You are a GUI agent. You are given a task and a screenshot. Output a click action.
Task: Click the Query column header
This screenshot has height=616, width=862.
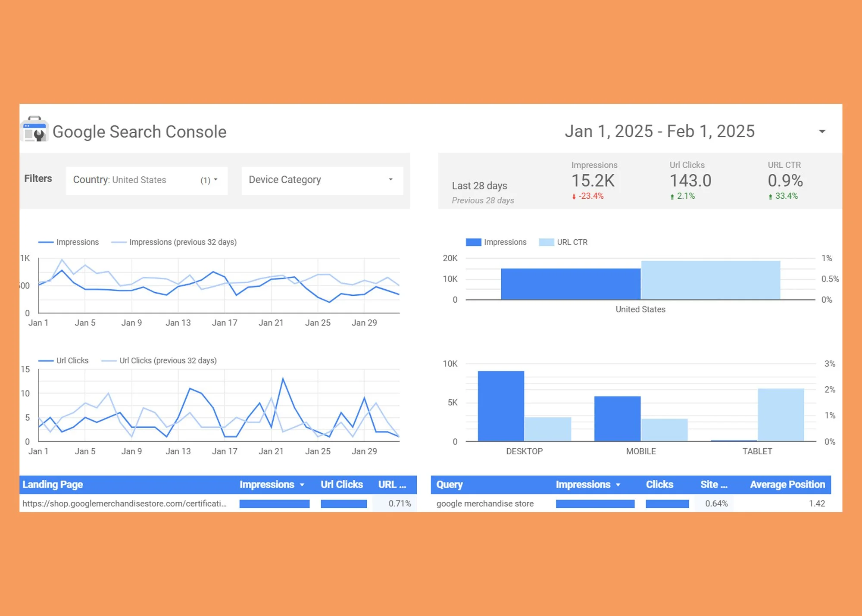(x=450, y=485)
